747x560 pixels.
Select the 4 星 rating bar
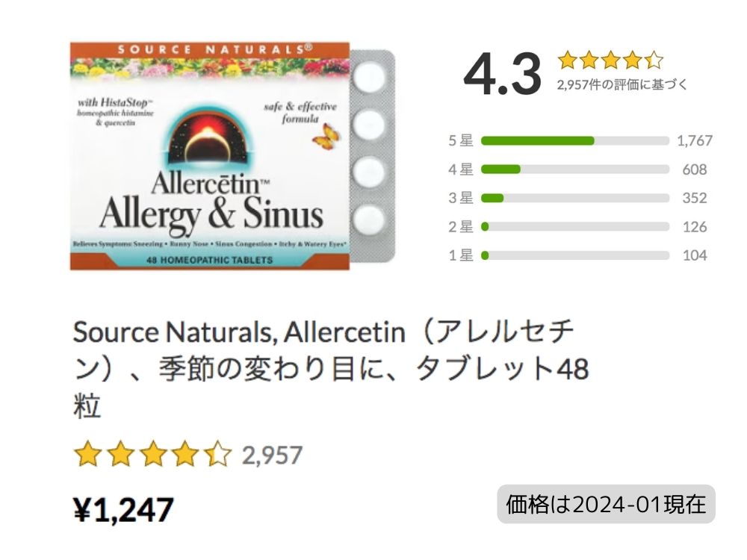tap(574, 169)
